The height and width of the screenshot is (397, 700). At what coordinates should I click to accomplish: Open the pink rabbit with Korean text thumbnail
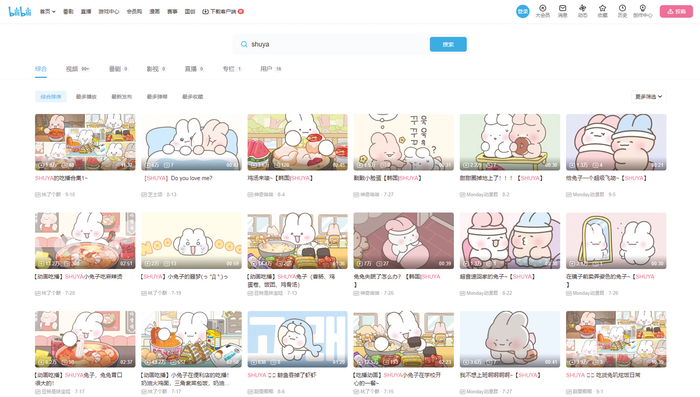(404, 142)
